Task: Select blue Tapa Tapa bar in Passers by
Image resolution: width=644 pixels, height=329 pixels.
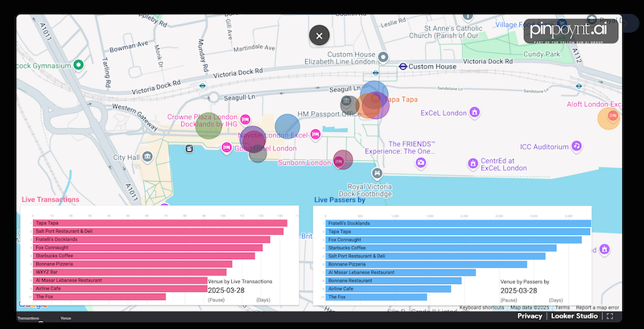Action: pos(458,232)
